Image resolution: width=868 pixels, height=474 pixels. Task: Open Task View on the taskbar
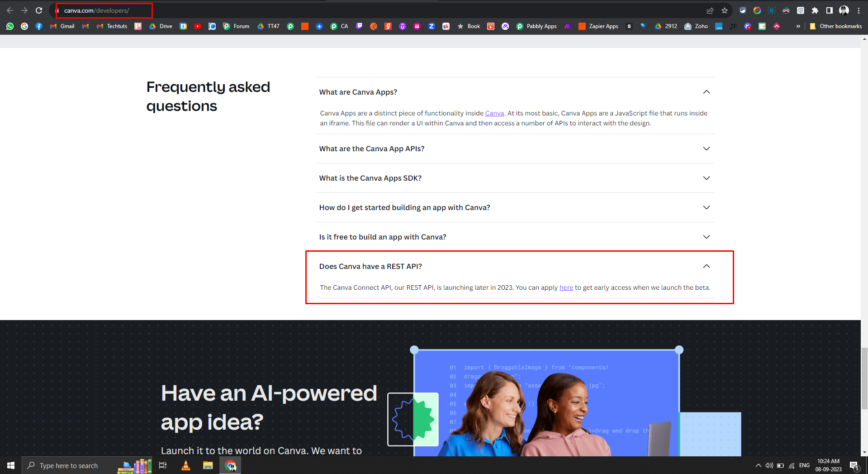tap(163, 465)
